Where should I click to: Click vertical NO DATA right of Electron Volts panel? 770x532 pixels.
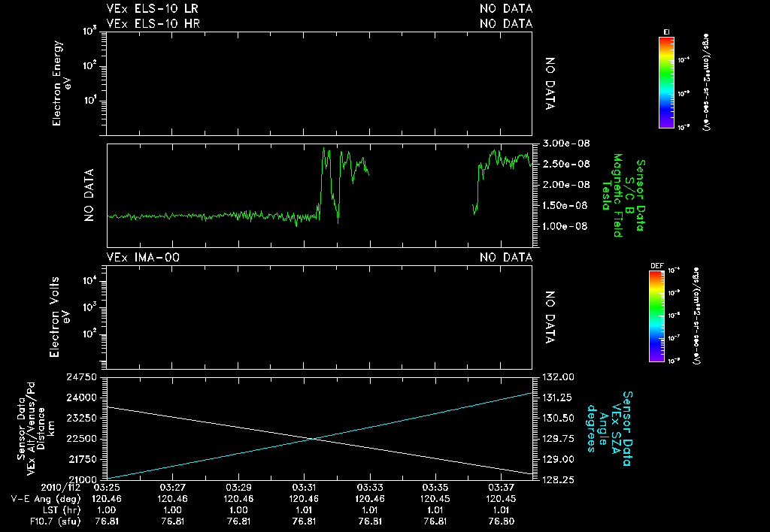(550, 317)
